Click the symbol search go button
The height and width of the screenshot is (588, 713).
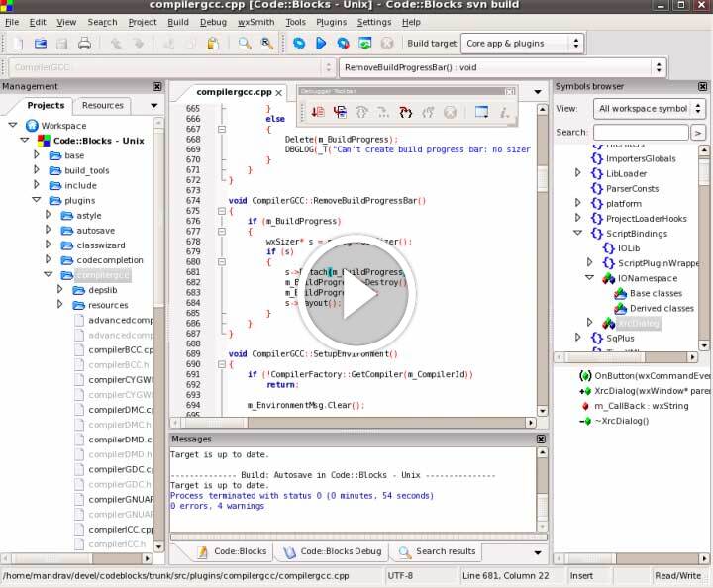tap(698, 132)
